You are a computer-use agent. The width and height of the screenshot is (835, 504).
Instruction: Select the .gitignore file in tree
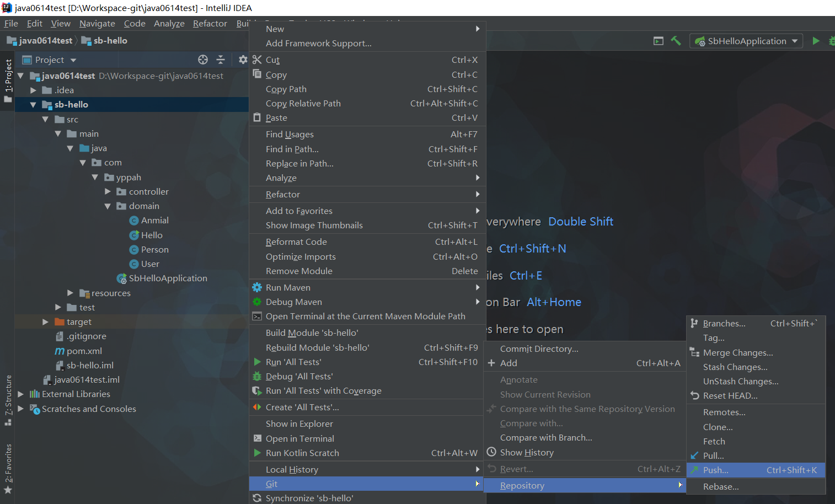pyautogui.click(x=87, y=336)
